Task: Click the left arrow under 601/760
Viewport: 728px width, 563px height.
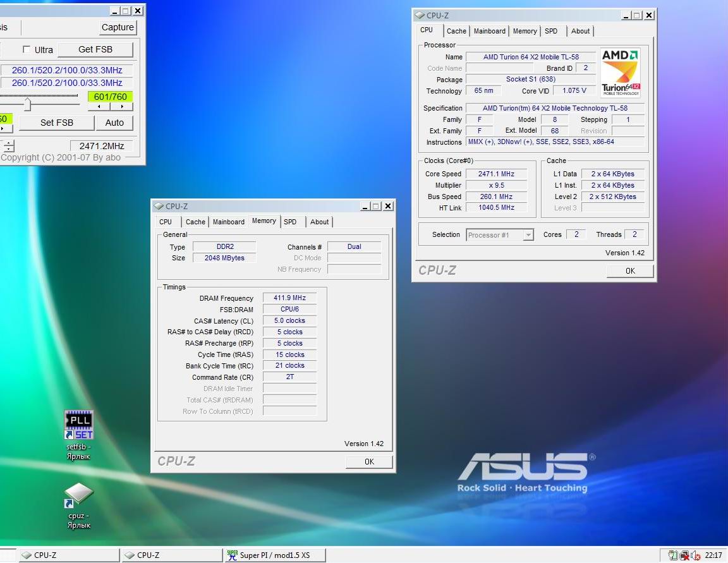Action: (x=99, y=107)
